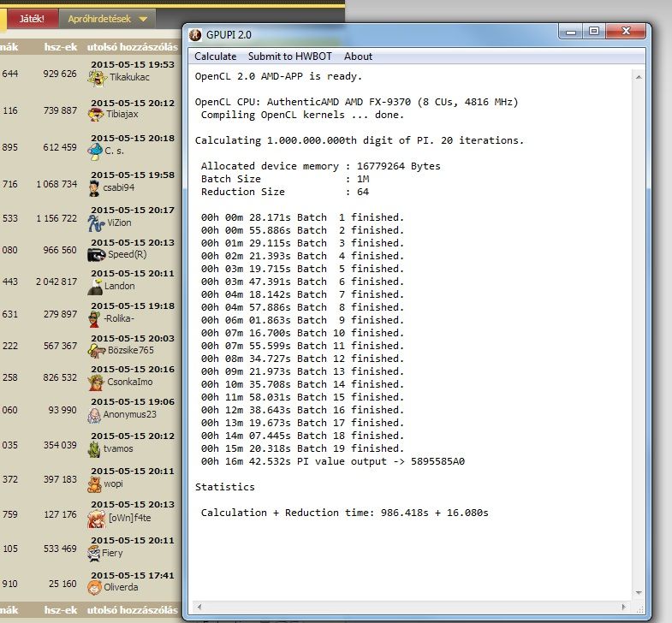Image resolution: width=672 pixels, height=623 pixels.
Task: Open user csabi94's profile link
Action: (x=119, y=187)
